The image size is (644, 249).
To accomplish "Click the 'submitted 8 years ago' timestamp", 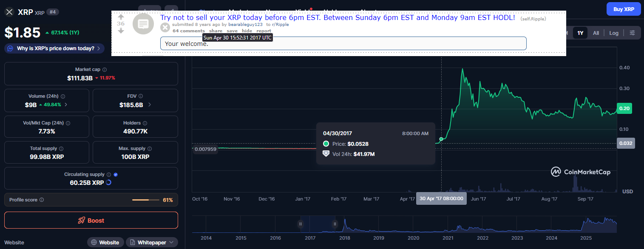I will [196, 25].
